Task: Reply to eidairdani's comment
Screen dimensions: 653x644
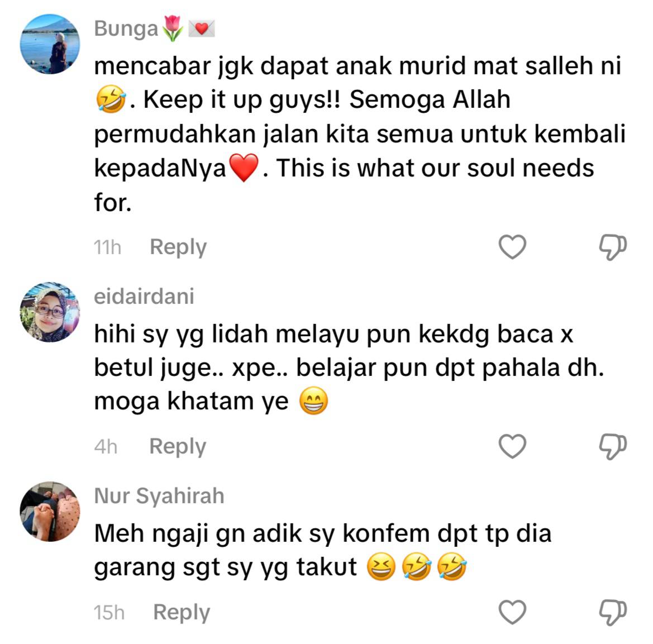Action: pos(178,447)
